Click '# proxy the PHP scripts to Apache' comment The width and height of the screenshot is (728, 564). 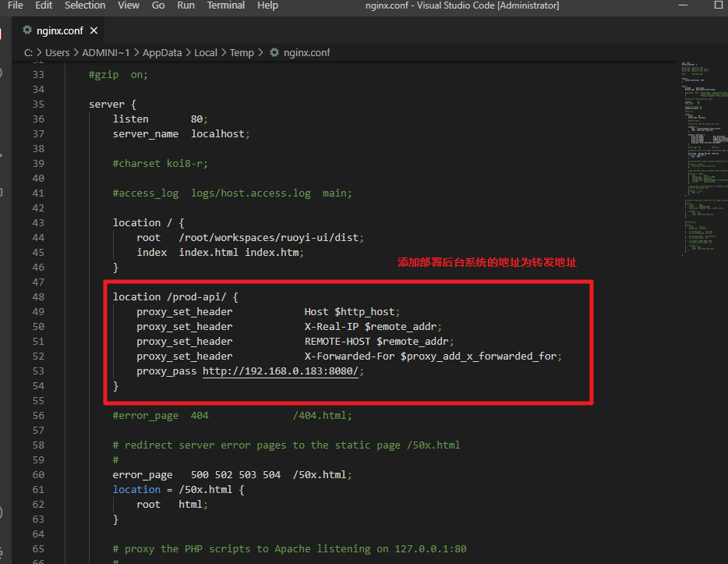[289, 549]
